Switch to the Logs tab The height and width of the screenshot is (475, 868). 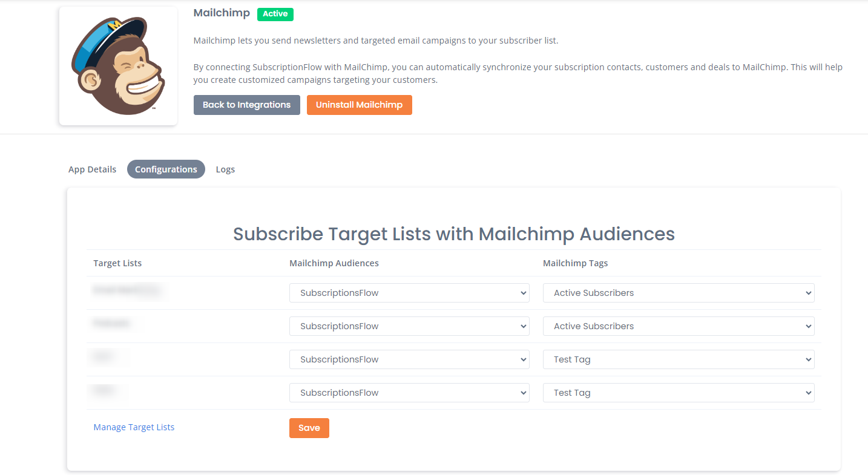tap(225, 169)
